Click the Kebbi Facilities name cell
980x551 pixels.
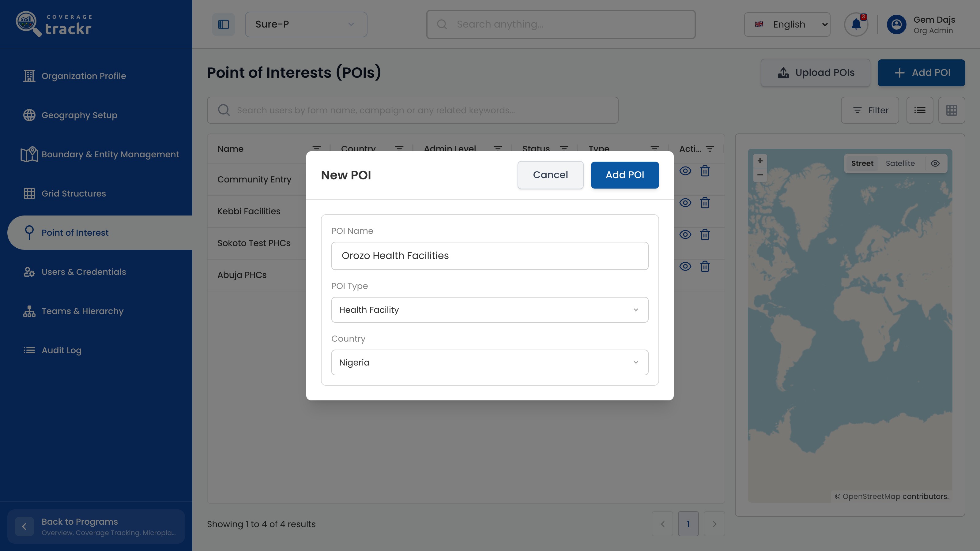[x=249, y=212]
